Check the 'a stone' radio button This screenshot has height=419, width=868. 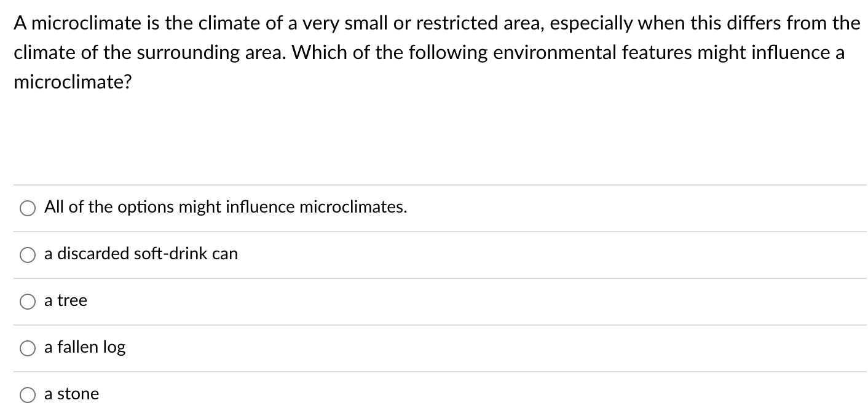pos(28,396)
